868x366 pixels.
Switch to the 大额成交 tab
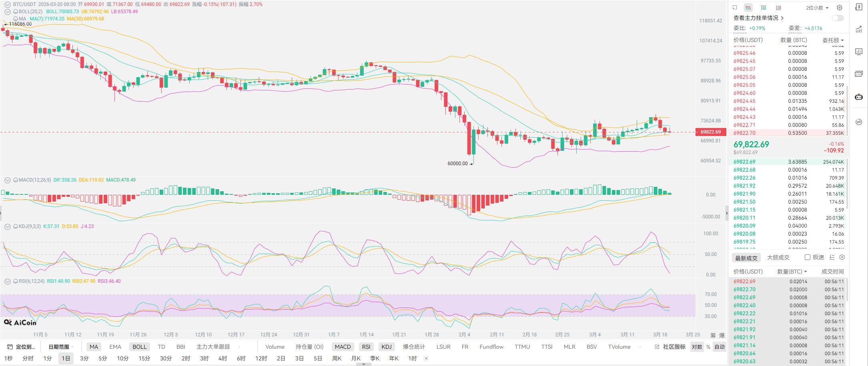[778, 258]
